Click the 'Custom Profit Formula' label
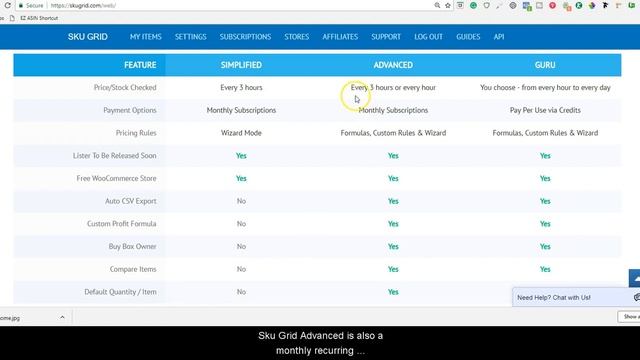 (x=122, y=224)
